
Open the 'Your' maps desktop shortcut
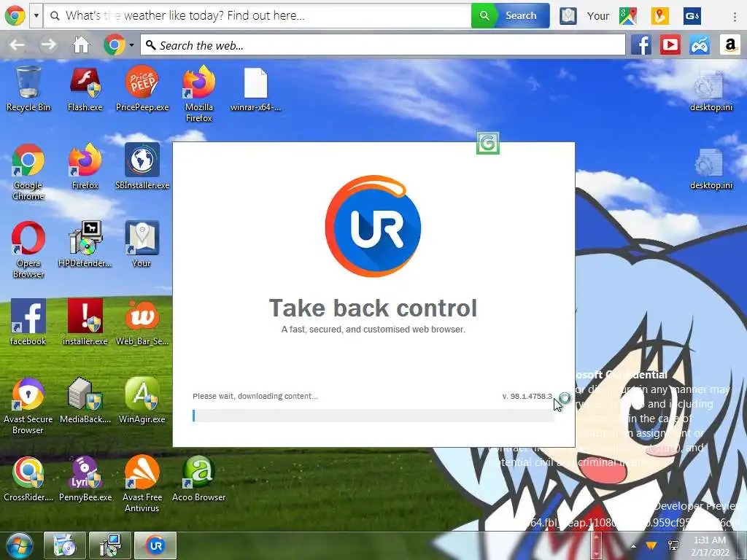[x=142, y=245]
